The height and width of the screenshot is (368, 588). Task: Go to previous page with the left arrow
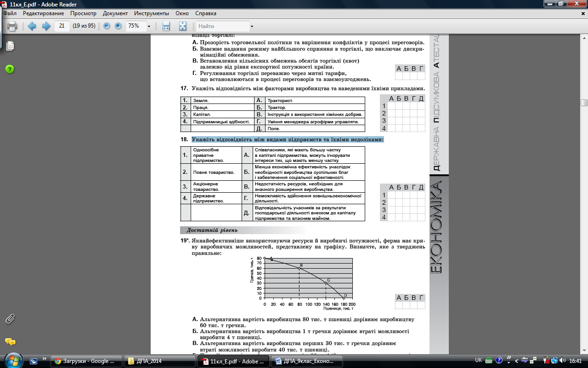point(32,26)
